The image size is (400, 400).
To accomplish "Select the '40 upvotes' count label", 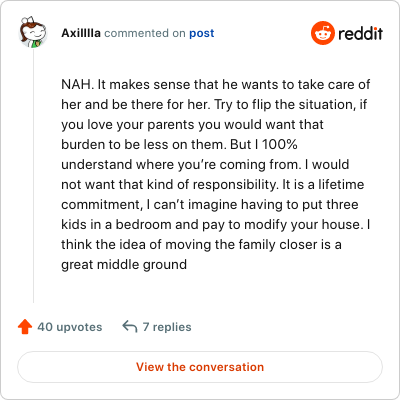I will (70, 327).
